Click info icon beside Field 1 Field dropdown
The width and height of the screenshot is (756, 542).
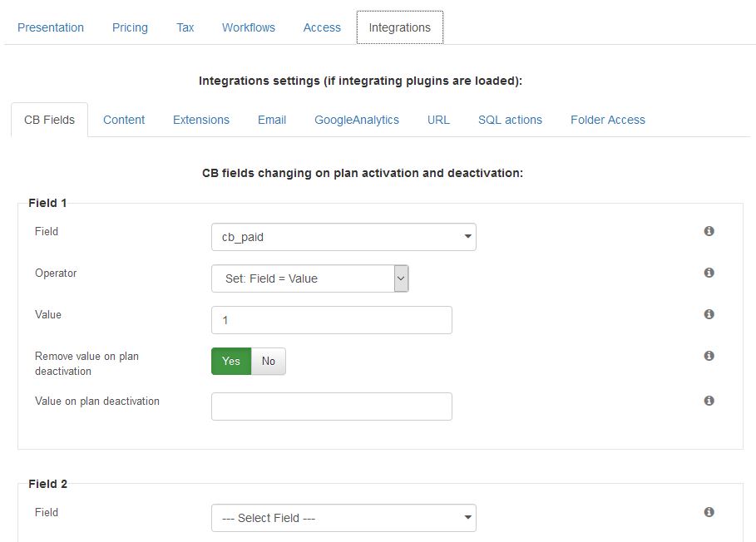tap(709, 231)
